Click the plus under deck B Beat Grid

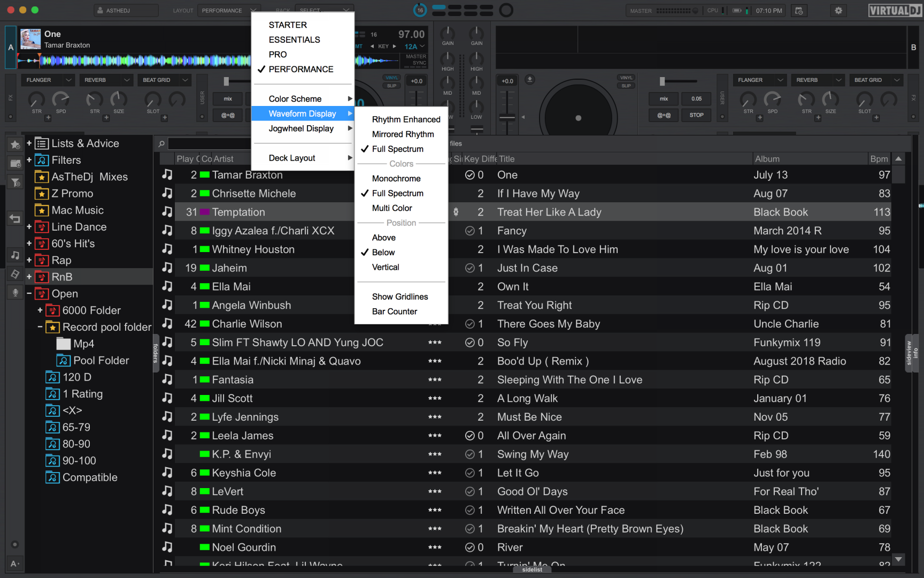click(x=876, y=118)
